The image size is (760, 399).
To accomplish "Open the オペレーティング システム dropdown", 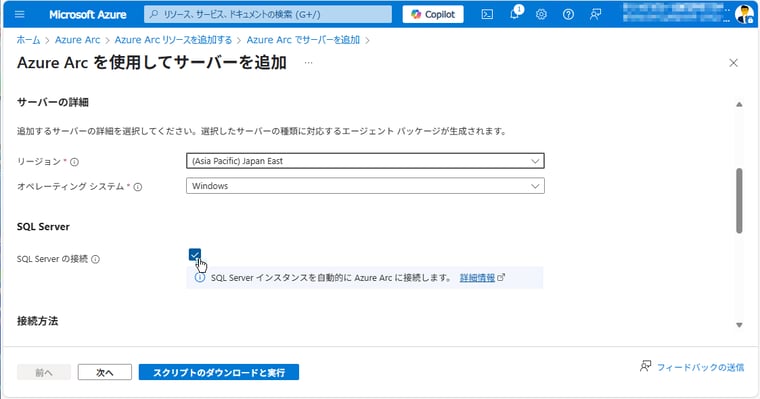I will (365, 186).
